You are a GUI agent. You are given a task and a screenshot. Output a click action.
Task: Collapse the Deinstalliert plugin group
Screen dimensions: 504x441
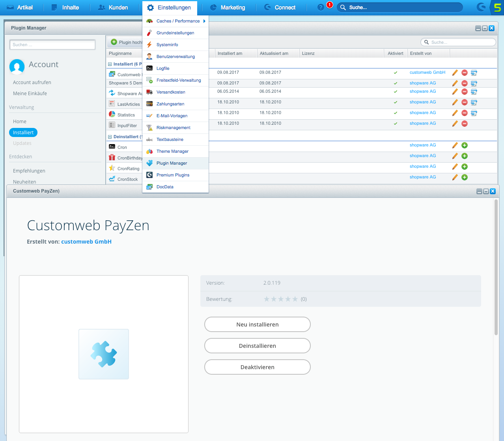(110, 137)
